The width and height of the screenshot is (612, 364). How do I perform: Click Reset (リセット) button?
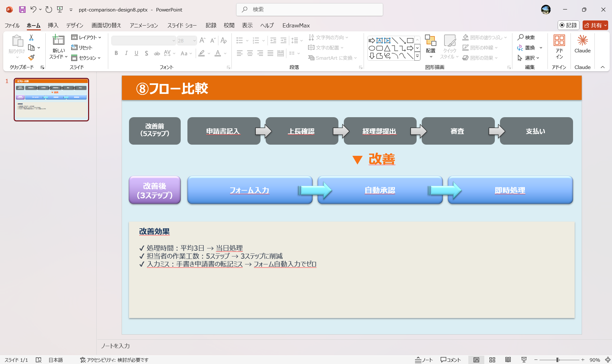coord(82,48)
